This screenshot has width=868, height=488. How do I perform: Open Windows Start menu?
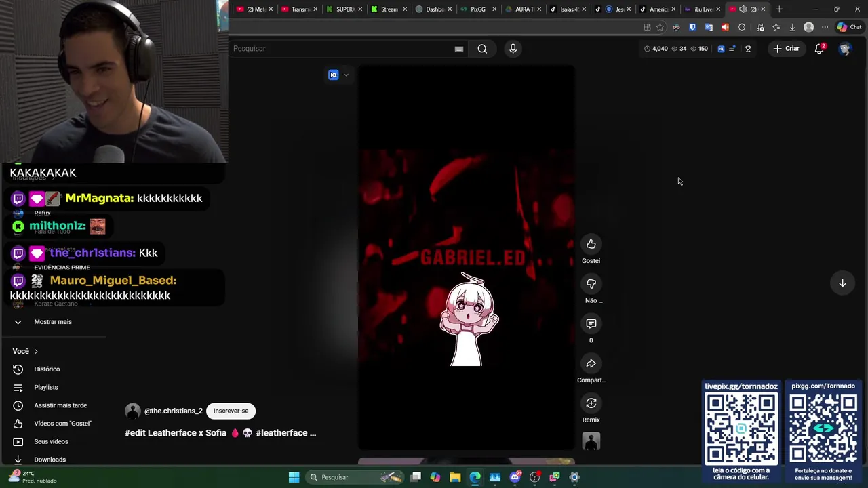tap(294, 477)
